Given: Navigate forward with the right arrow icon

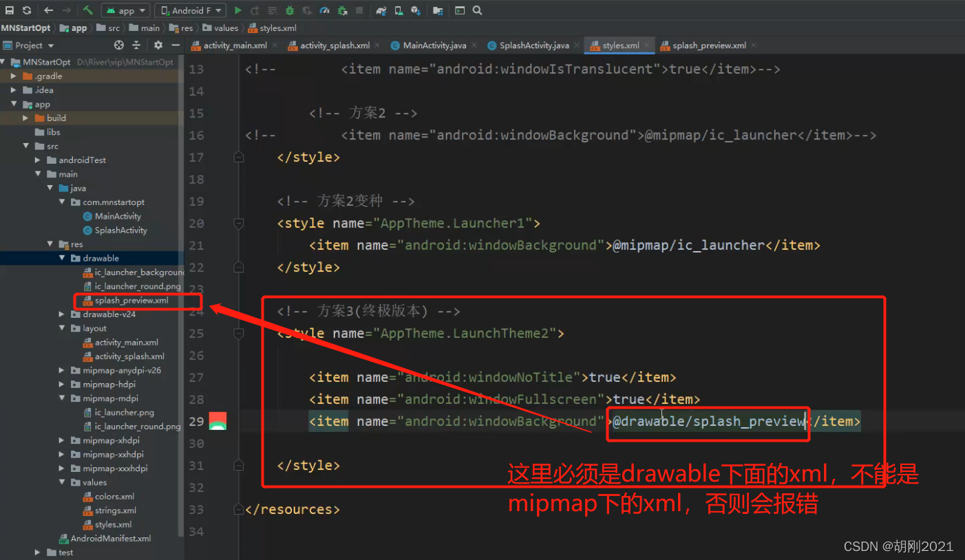Looking at the screenshot, I should 66,10.
